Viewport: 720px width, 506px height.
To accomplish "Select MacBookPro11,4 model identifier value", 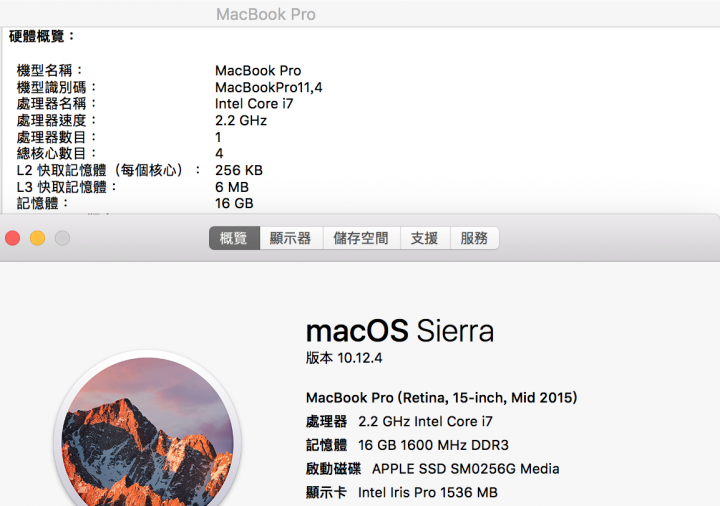I will click(269, 87).
